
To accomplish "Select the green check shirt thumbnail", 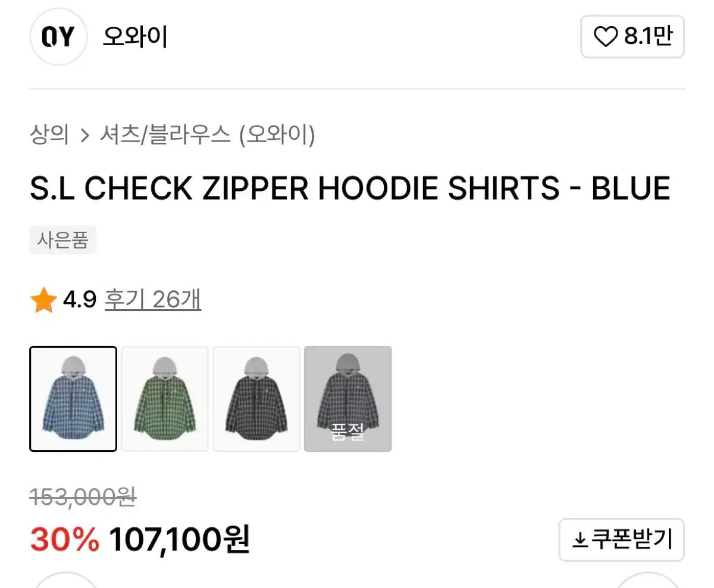I will [x=165, y=399].
